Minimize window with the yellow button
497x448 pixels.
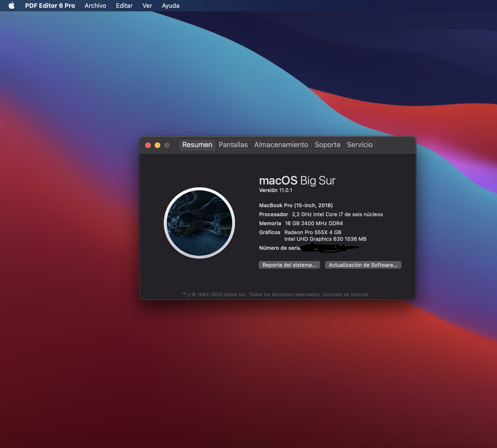coord(157,145)
